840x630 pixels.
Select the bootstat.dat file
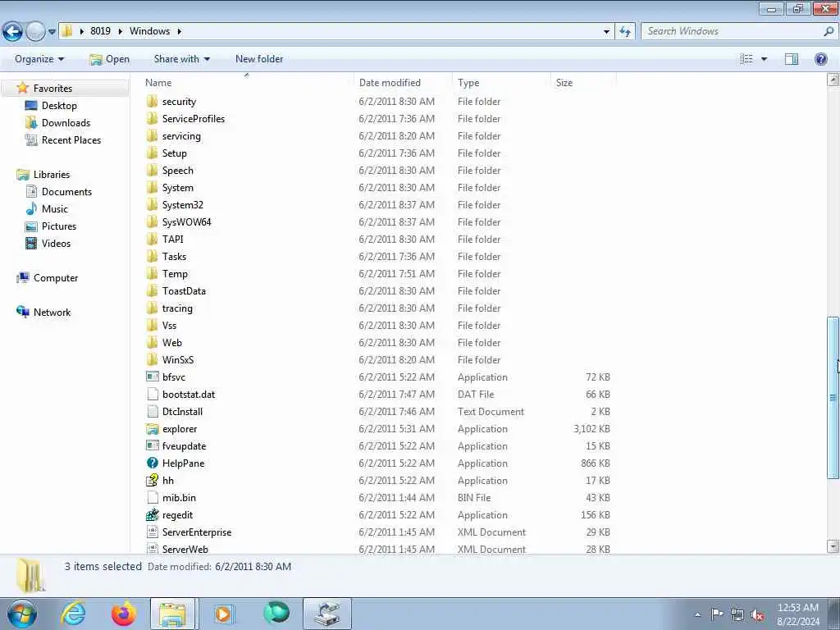coord(189,395)
